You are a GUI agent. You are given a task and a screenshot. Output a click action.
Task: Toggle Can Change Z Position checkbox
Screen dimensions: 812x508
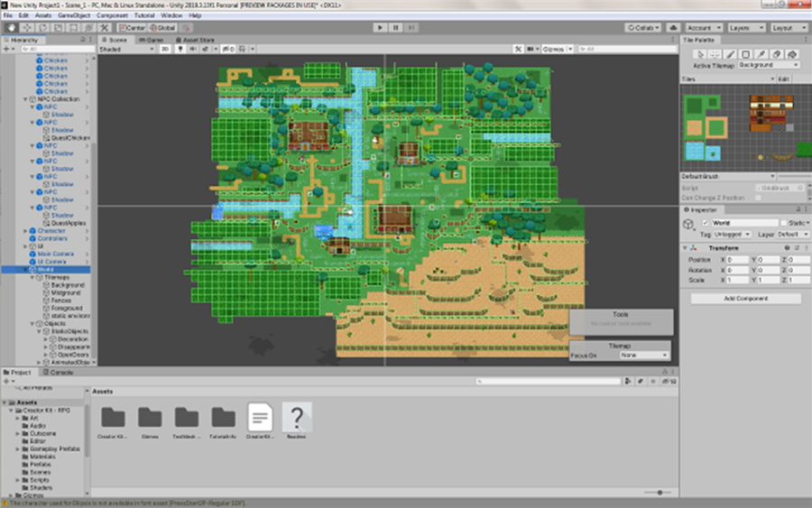(758, 198)
